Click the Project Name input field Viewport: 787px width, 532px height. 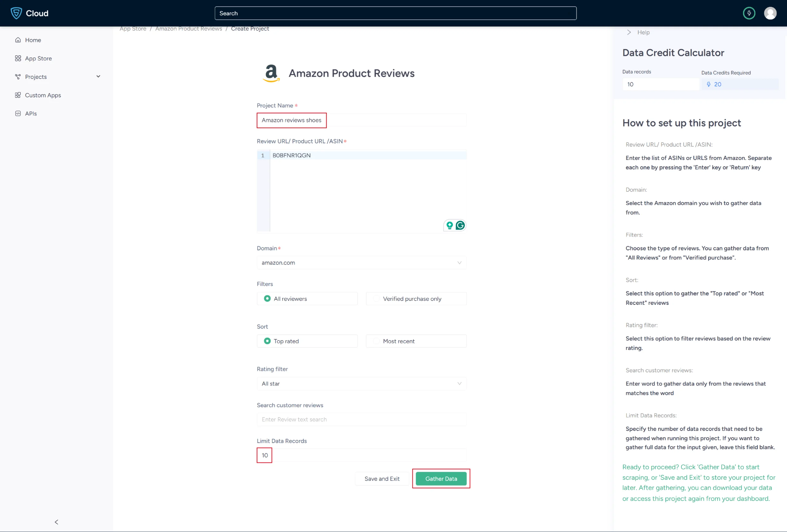[x=361, y=120]
